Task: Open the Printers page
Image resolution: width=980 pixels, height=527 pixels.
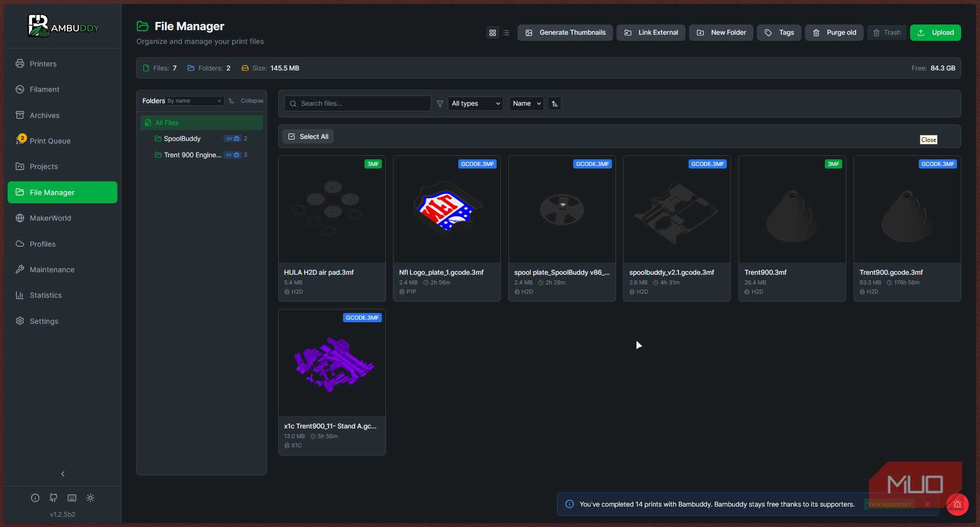Action: (x=62, y=64)
